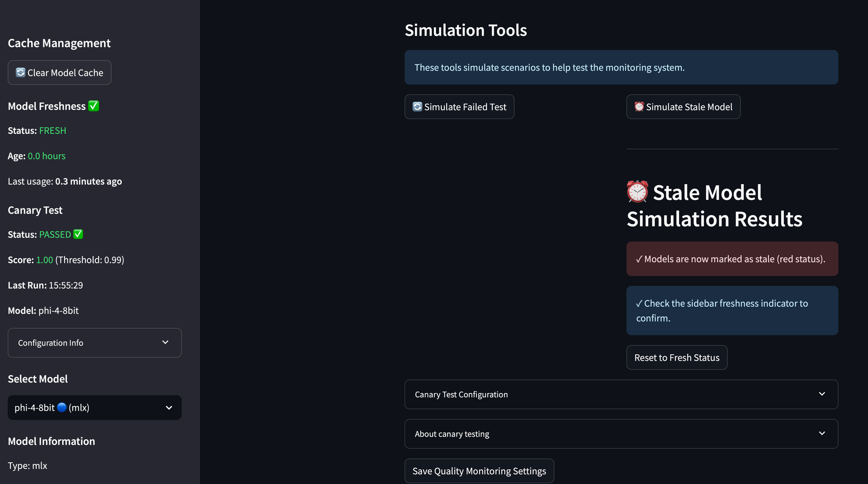The height and width of the screenshot is (484, 868).
Task: Click the green checkmark beside Model Freshness
Action: 94,106
